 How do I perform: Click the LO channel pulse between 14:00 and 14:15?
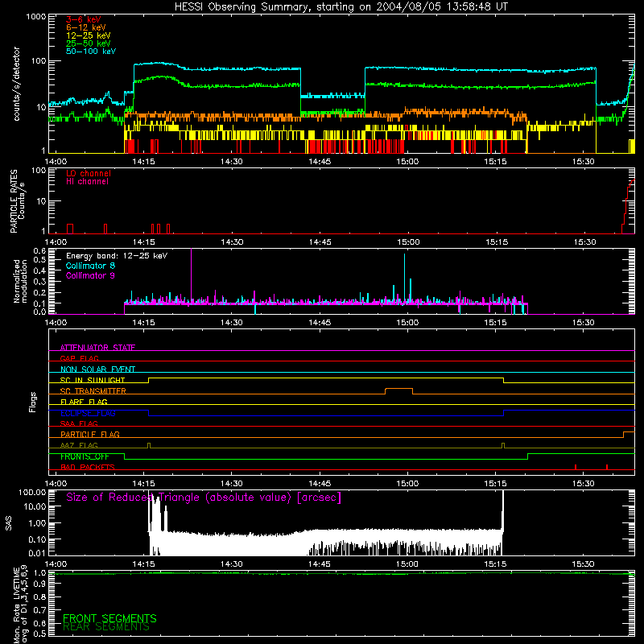click(105, 229)
